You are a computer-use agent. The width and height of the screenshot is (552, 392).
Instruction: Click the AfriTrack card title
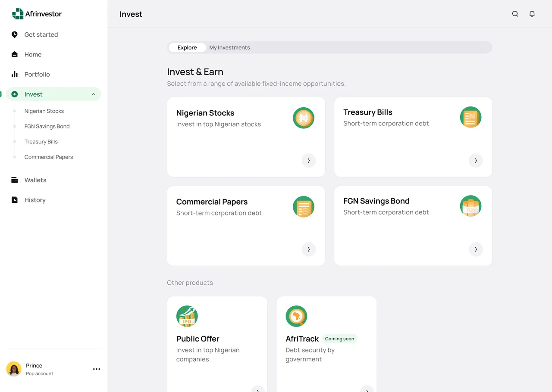point(302,339)
